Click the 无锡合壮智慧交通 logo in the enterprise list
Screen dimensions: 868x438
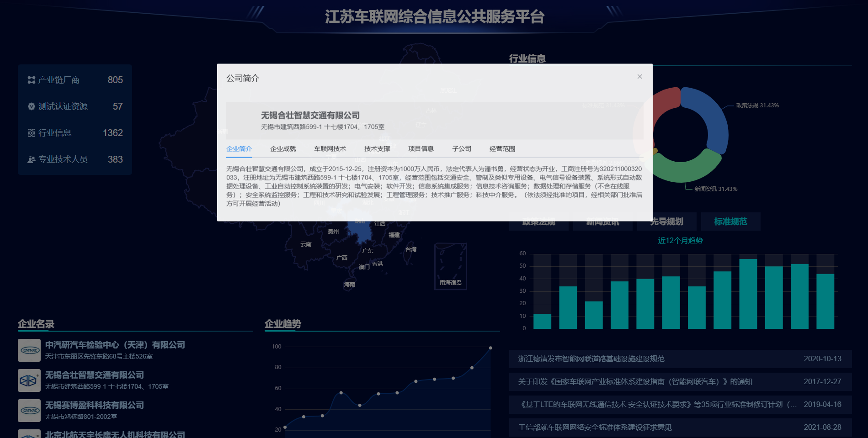point(29,380)
